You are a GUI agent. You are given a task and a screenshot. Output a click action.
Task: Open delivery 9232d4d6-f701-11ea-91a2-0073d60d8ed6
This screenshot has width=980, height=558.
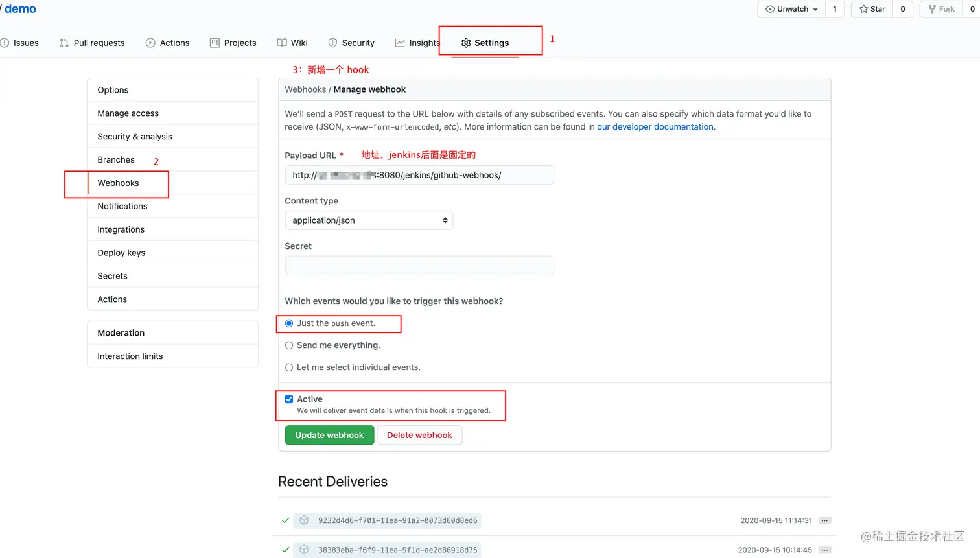click(x=397, y=521)
